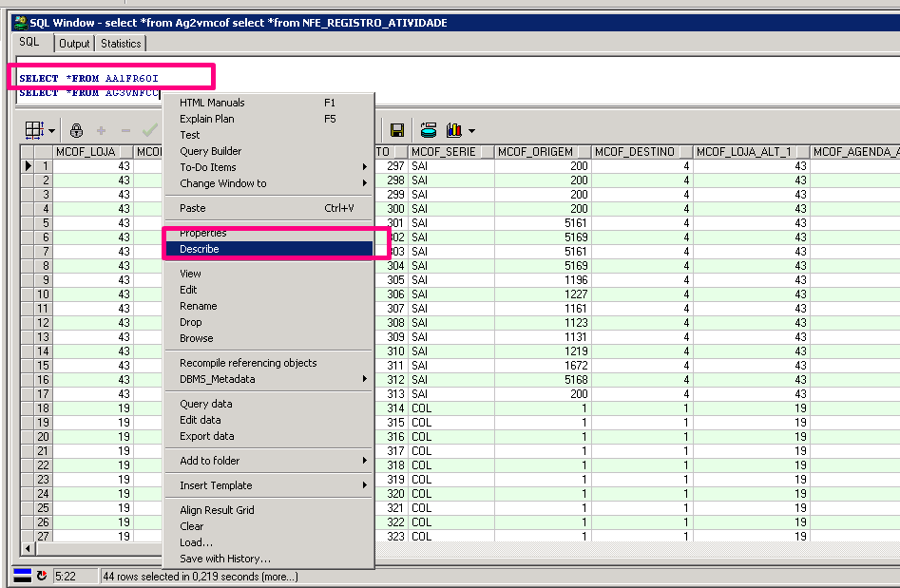Select row 1 current-record indicator

point(28,166)
